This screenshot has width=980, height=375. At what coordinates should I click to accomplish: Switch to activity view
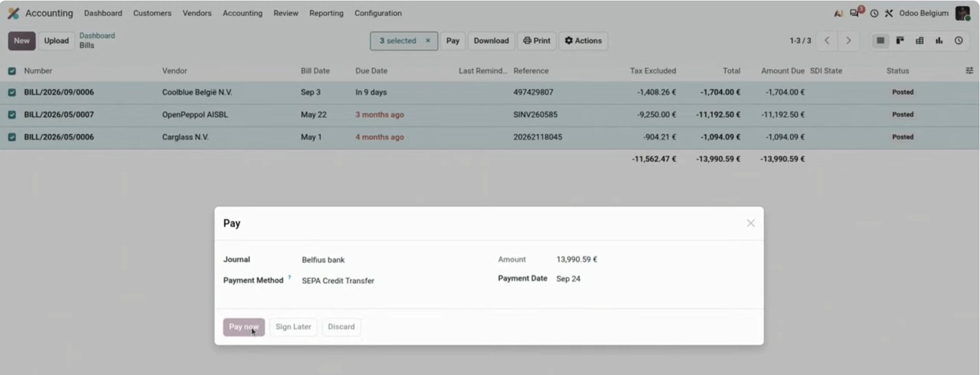coord(959,40)
